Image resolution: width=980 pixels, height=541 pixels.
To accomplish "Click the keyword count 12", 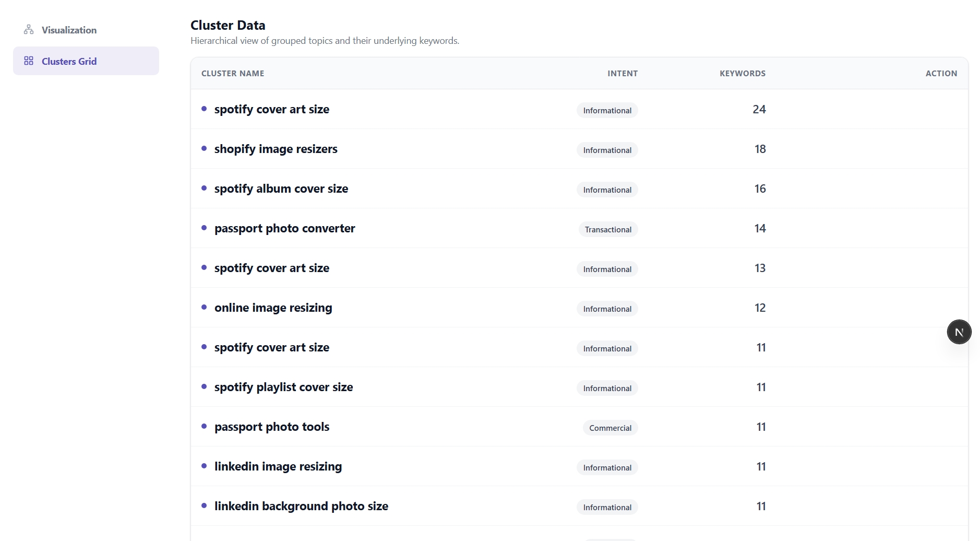I will pyautogui.click(x=760, y=308).
